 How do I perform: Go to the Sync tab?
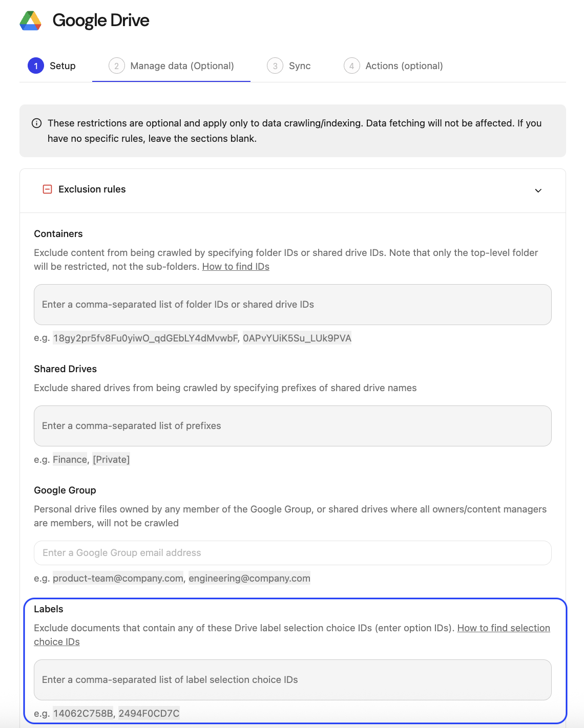(300, 66)
